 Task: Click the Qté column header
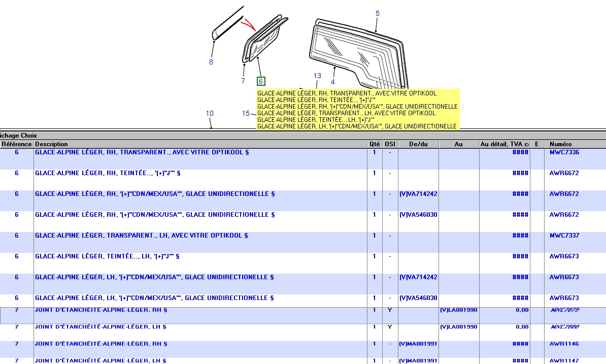[374, 144]
